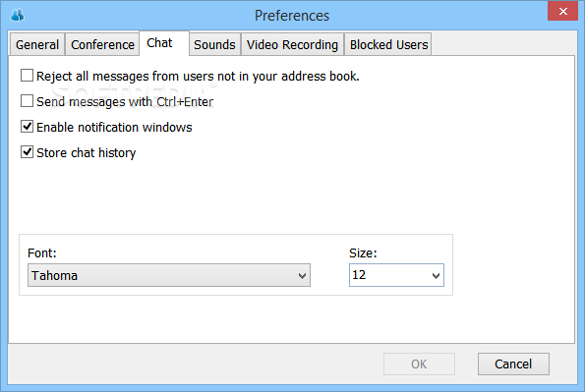Uncheck Enable notification windows
Image resolution: width=585 pixels, height=392 pixels.
pos(27,127)
